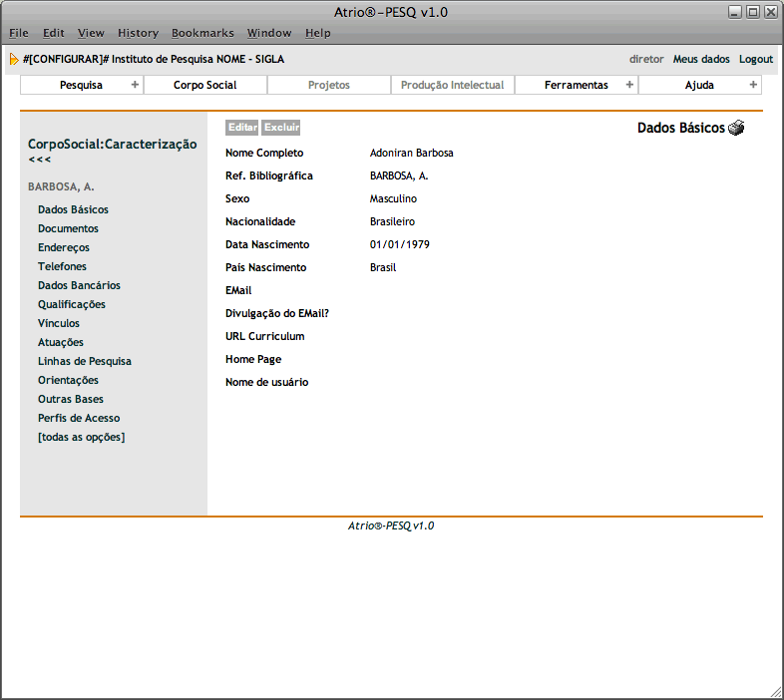This screenshot has width=784, height=700.
Task: Expand the Ferramentas menu plus sign
Action: tap(629, 85)
